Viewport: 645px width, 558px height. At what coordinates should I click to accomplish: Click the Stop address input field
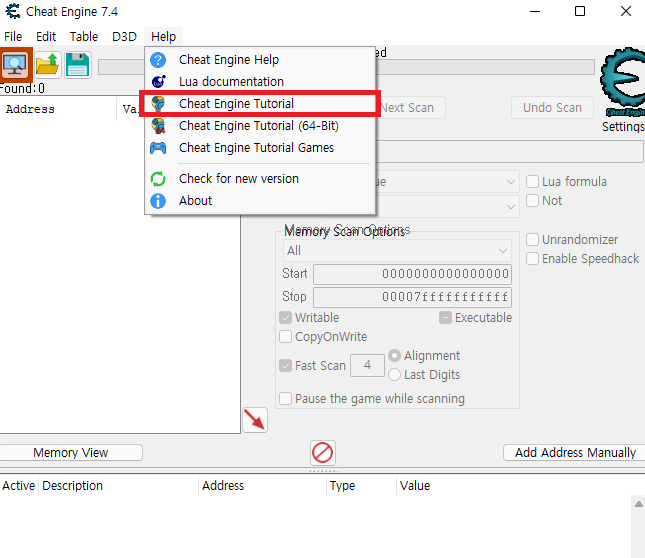(x=412, y=297)
